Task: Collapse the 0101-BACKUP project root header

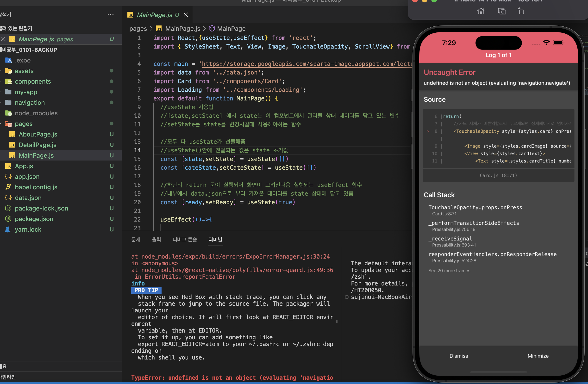Action: click(29, 50)
